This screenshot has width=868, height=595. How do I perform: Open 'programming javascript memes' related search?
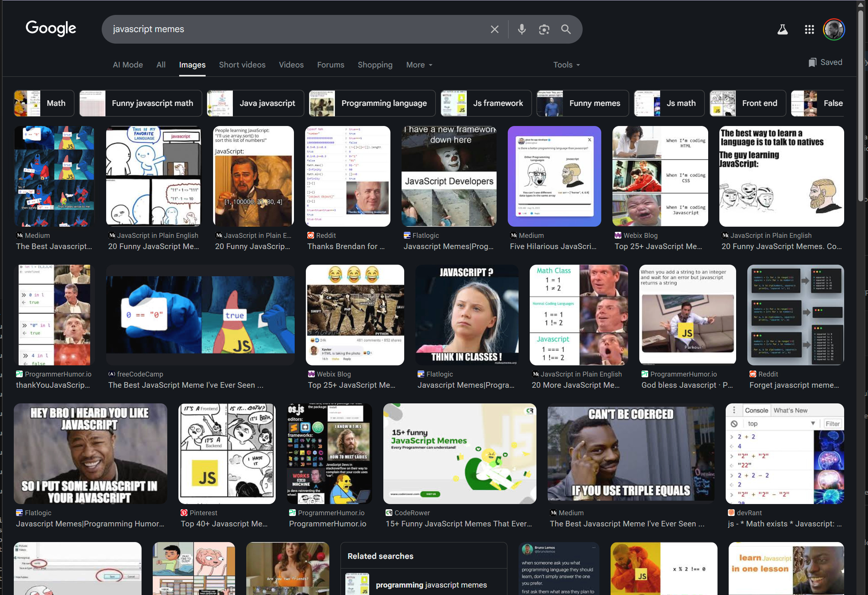point(431,585)
